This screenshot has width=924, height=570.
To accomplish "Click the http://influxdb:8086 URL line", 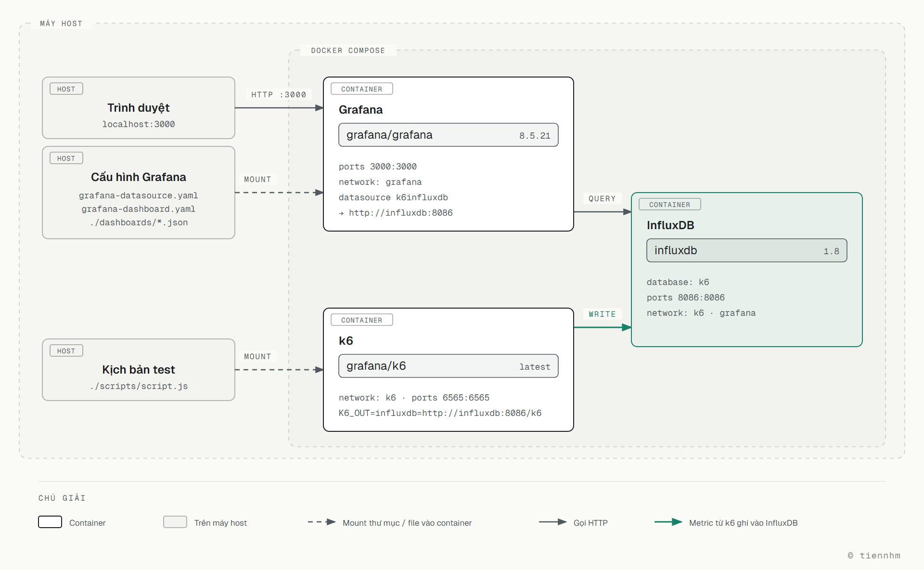I will [x=396, y=213].
